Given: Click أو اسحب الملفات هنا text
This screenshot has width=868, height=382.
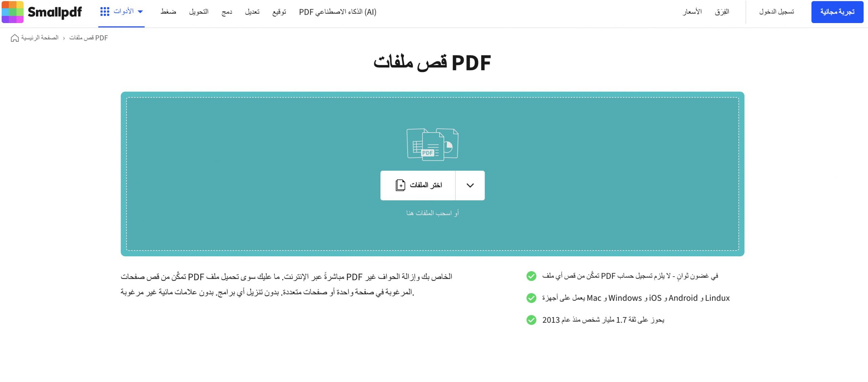Looking at the screenshot, I should pos(432,213).
